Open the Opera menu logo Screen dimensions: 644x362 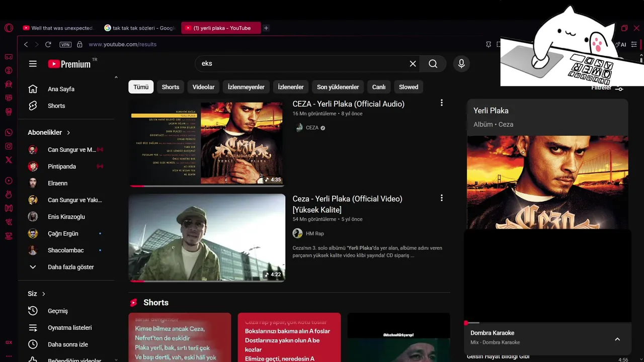click(9, 28)
